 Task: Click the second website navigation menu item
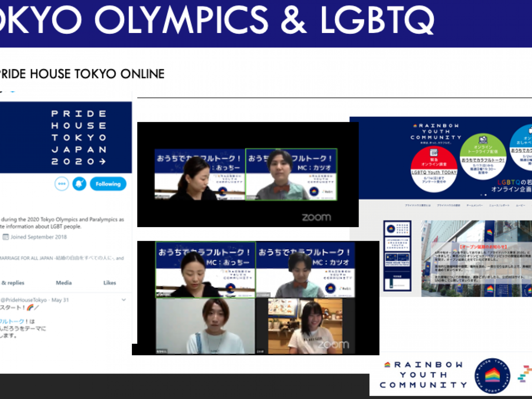448,205
